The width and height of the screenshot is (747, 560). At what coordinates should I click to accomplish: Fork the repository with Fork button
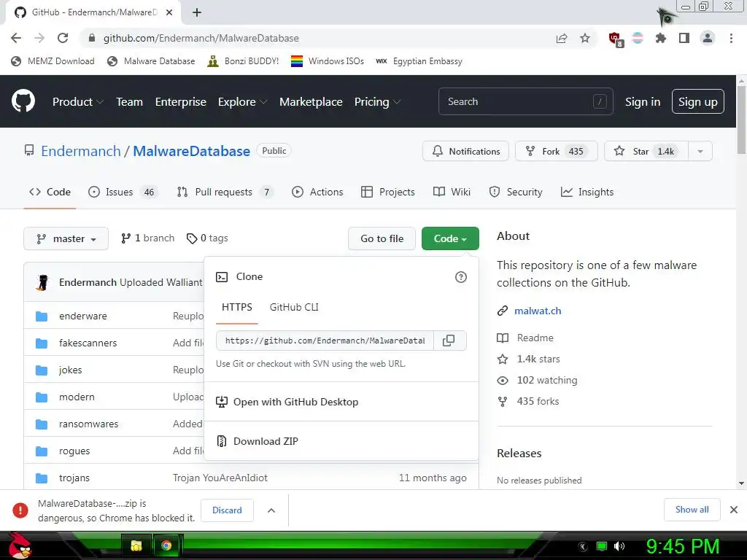click(x=556, y=151)
